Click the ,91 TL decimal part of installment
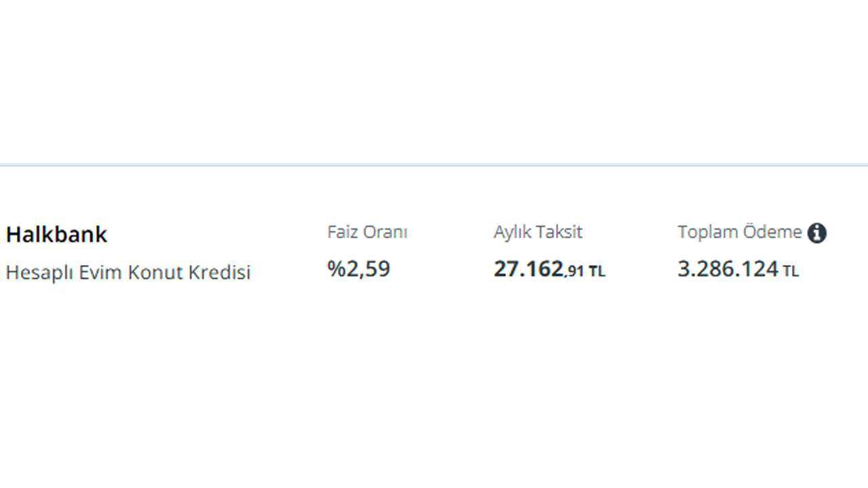 585,271
